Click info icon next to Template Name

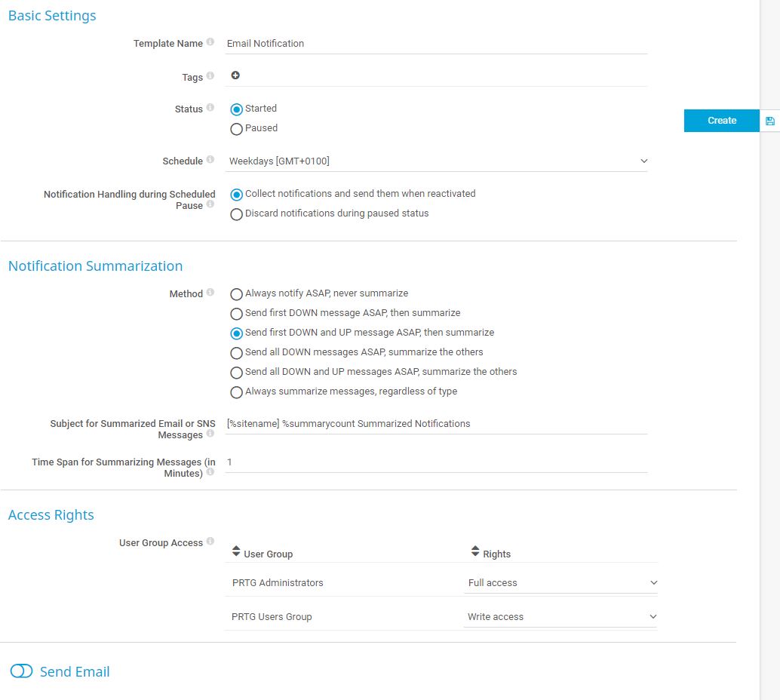210,42
